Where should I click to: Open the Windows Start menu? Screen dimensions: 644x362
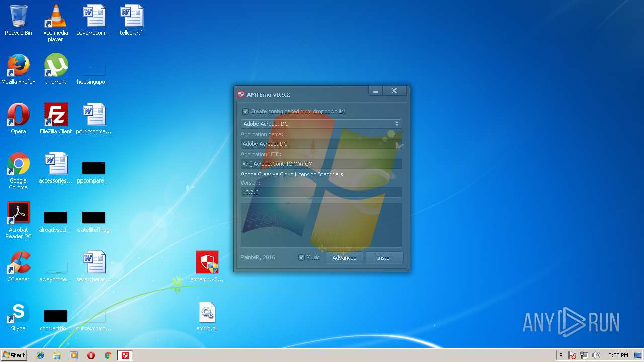pos(14,355)
